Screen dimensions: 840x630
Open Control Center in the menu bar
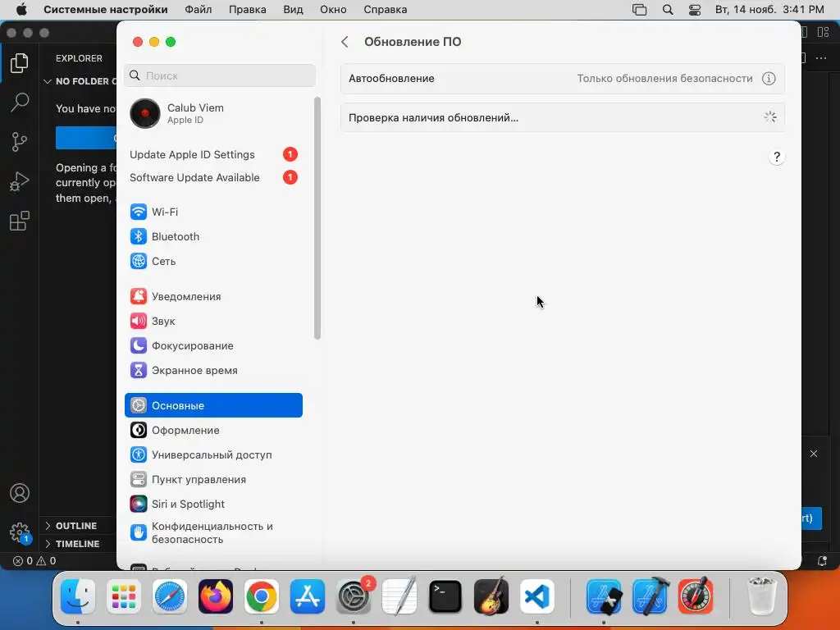[x=695, y=10]
